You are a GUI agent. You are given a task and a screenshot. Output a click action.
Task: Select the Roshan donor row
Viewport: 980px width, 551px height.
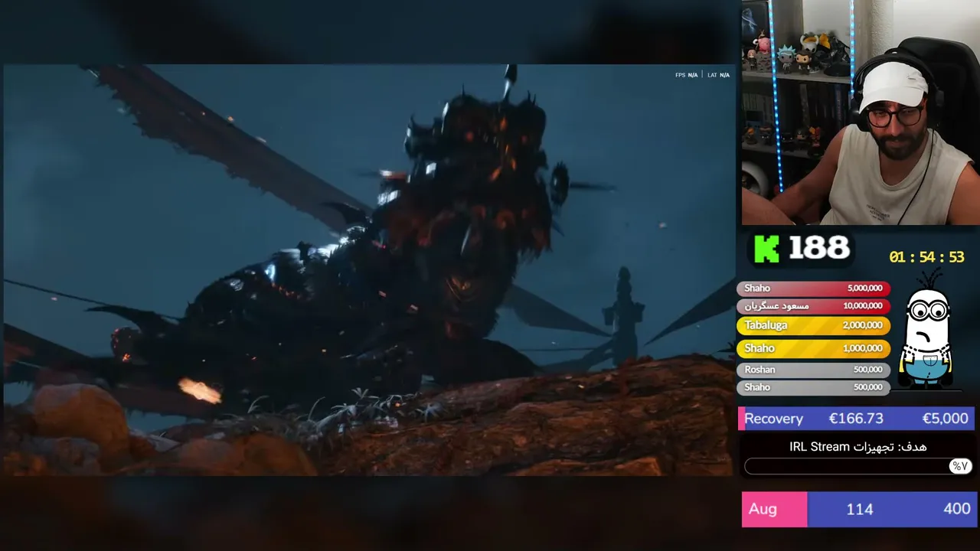813,370
